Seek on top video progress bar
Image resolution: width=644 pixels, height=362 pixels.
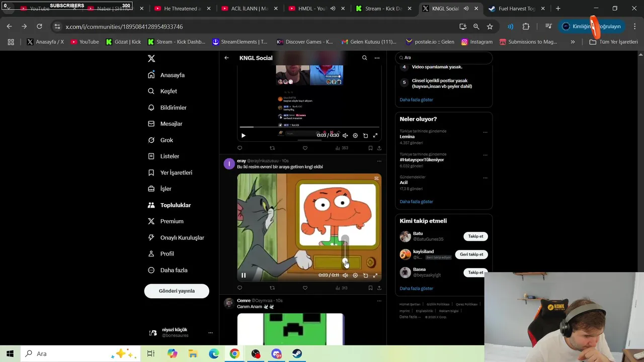(309, 127)
